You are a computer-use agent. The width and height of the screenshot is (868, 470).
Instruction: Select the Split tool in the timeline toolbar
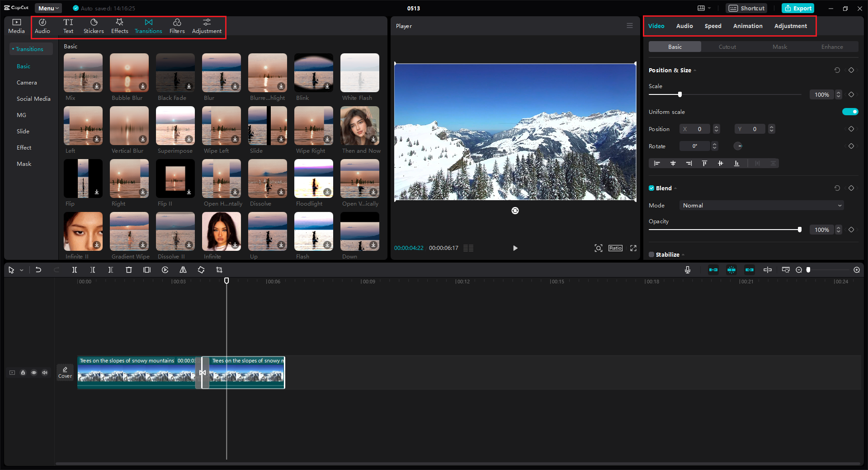75,270
